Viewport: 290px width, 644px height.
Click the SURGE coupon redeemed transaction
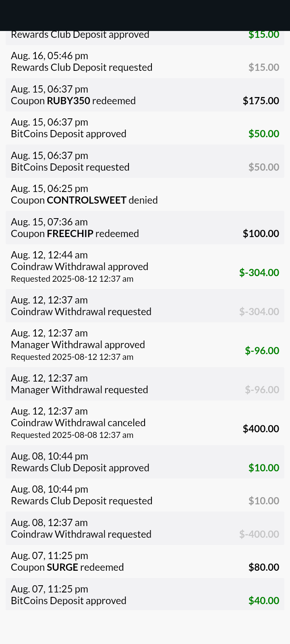(145, 561)
